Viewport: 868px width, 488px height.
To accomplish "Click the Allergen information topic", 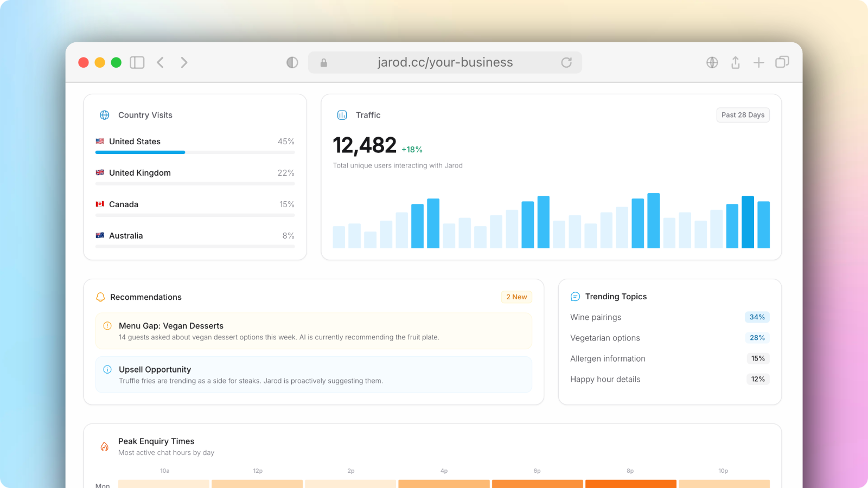I will [x=608, y=358].
